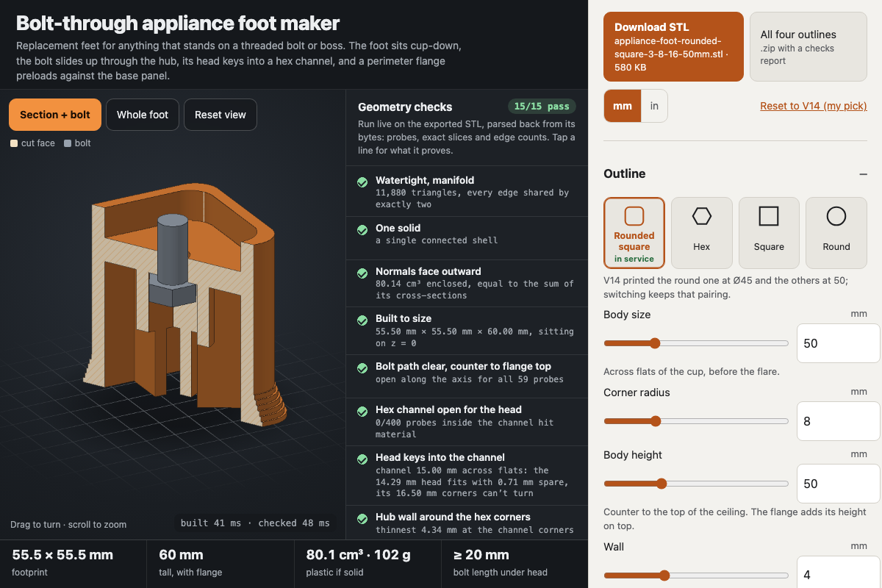Click the Body height slider
882x588 pixels.
pyautogui.click(x=696, y=484)
